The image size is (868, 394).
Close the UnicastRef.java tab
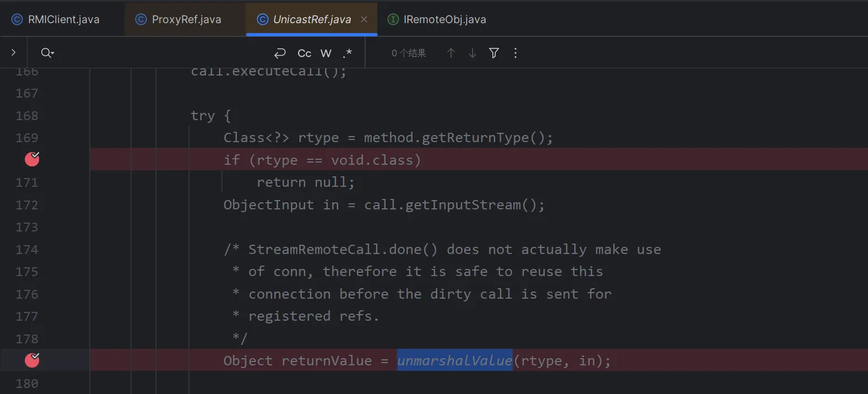pos(364,19)
